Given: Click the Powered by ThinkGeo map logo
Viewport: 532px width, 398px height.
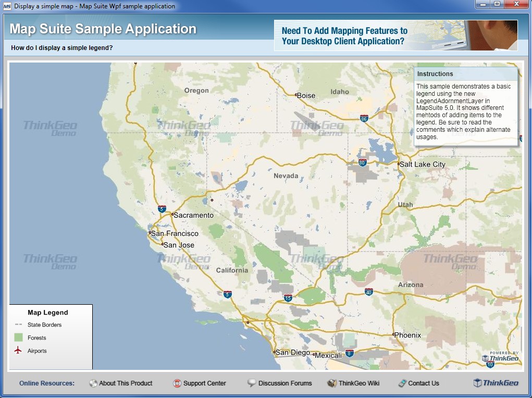Looking at the screenshot, I should (x=500, y=357).
